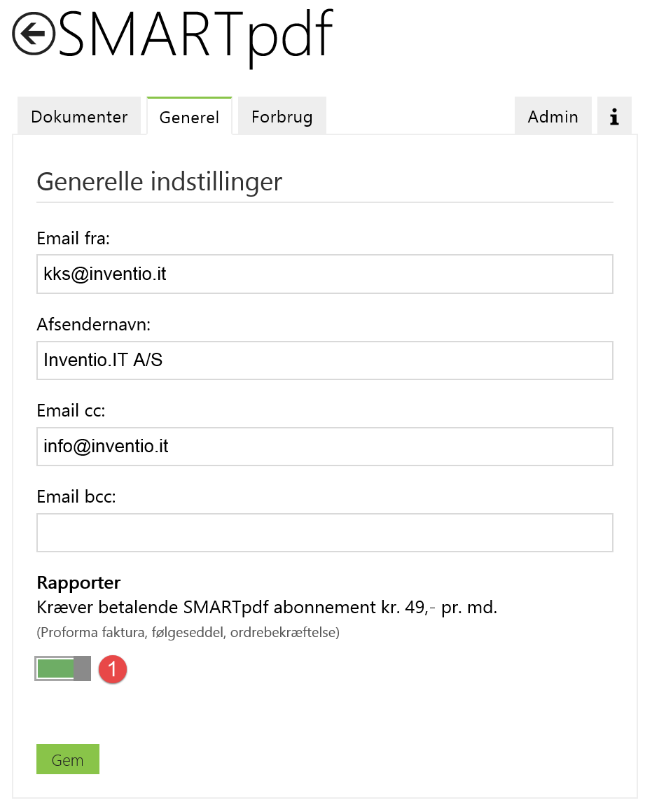Image resolution: width=652 pixels, height=812 pixels.
Task: Click the 'Afsendernavn:' label
Action: click(94, 325)
